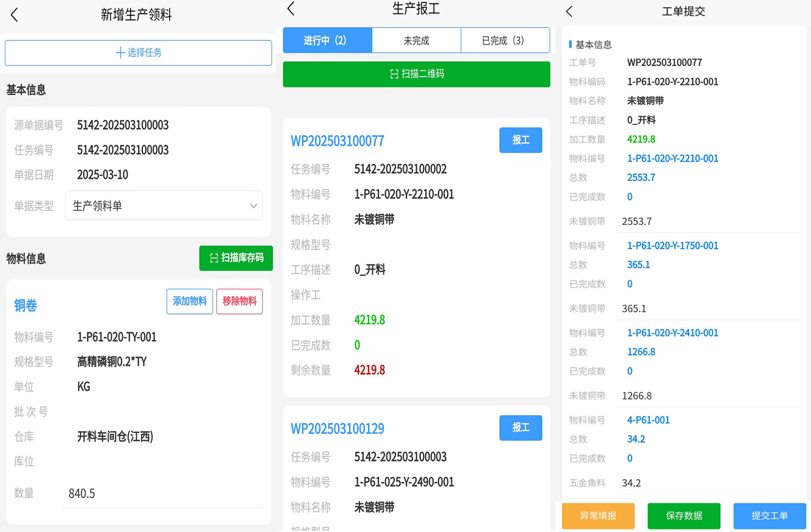The image size is (811, 532).
Task: Tap back arrow on 生产报工 screen
Action: click(291, 9)
